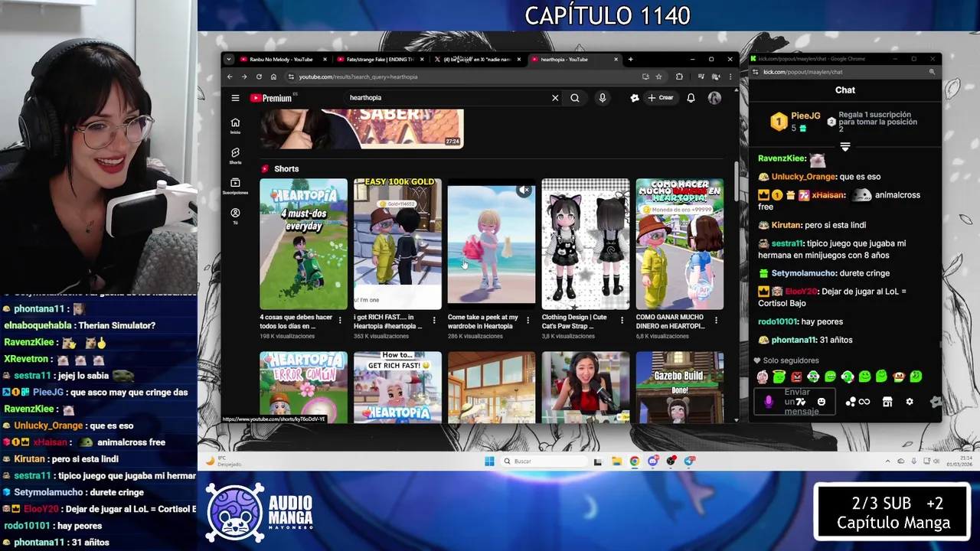Open 'Clothing Design Cute Cat's Paw' thumbnail
The height and width of the screenshot is (551, 980).
[x=586, y=244]
